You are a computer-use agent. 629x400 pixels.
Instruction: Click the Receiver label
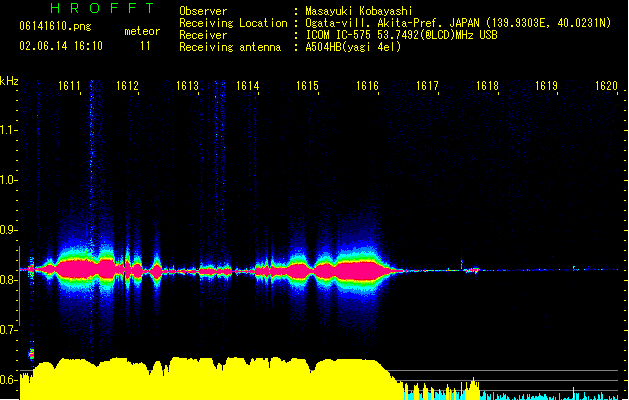coord(203,35)
